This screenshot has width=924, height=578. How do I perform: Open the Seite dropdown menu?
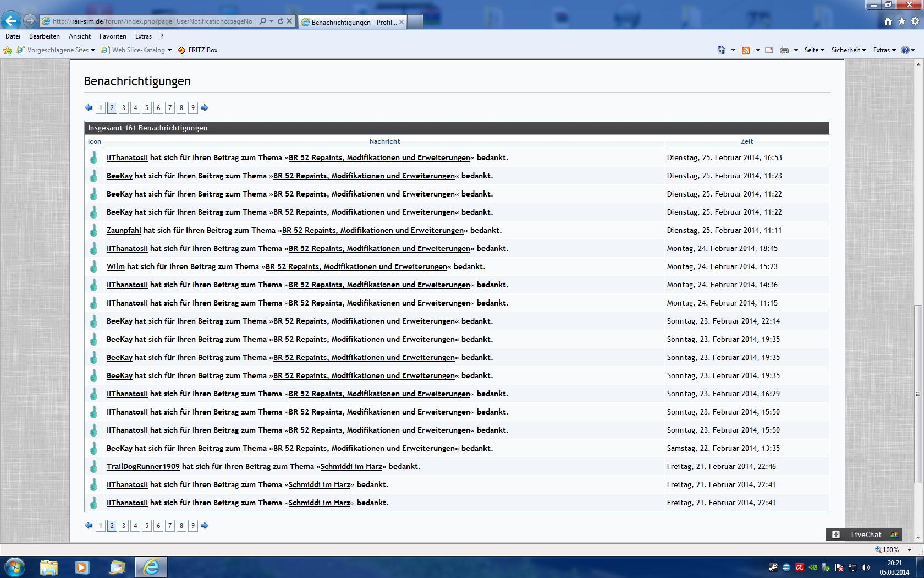[815, 50]
